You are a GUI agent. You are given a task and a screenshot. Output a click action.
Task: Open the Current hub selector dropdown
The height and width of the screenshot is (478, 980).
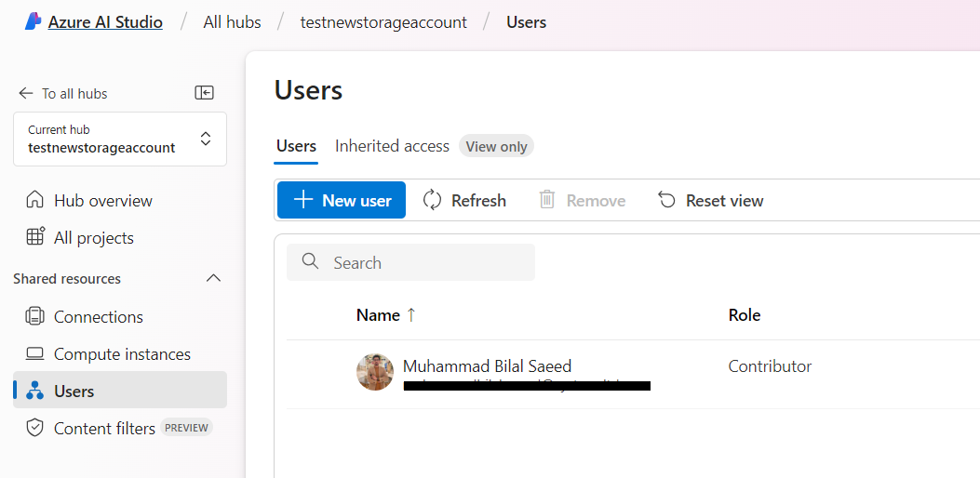pyautogui.click(x=120, y=139)
